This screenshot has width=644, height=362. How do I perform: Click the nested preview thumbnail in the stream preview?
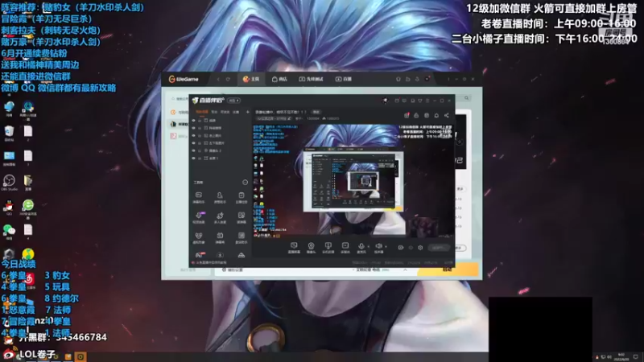353,181
